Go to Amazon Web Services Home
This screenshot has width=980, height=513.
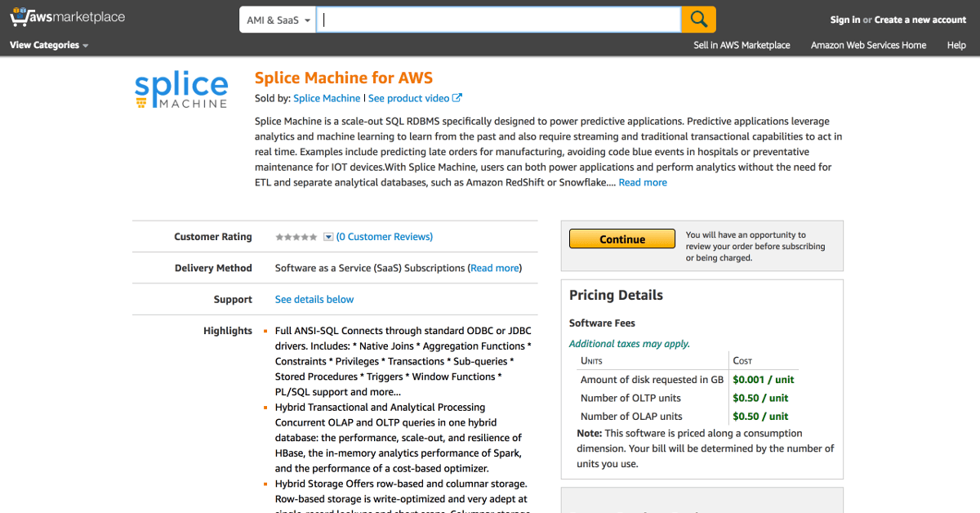click(x=868, y=45)
